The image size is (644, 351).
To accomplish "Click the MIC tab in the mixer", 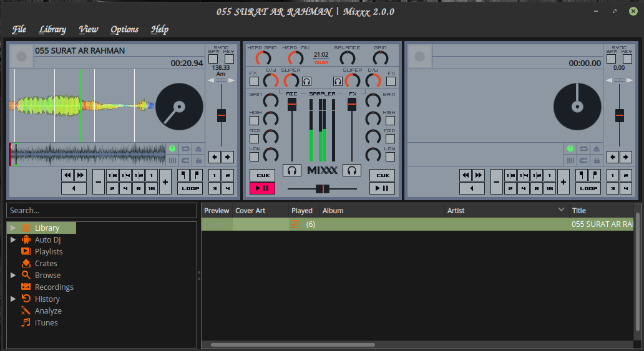I will (291, 94).
